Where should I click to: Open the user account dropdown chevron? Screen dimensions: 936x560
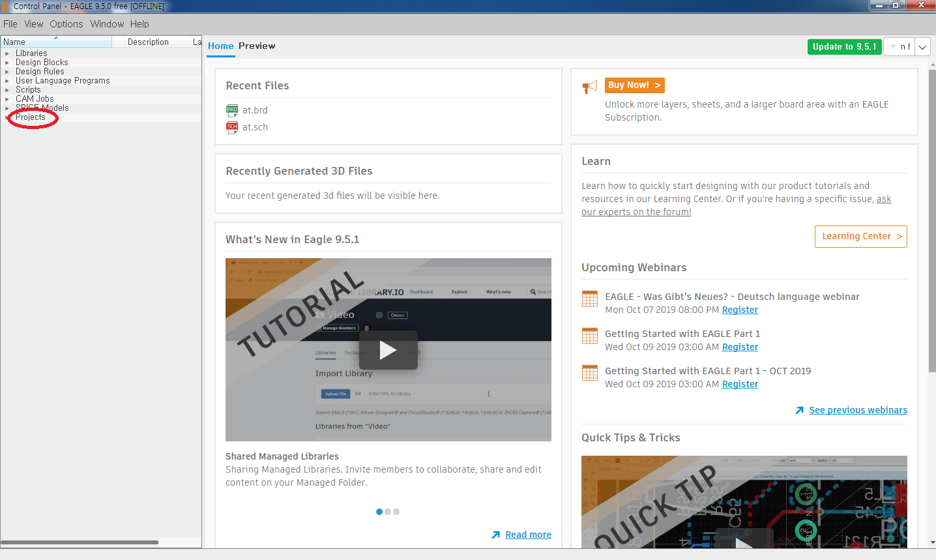point(922,47)
